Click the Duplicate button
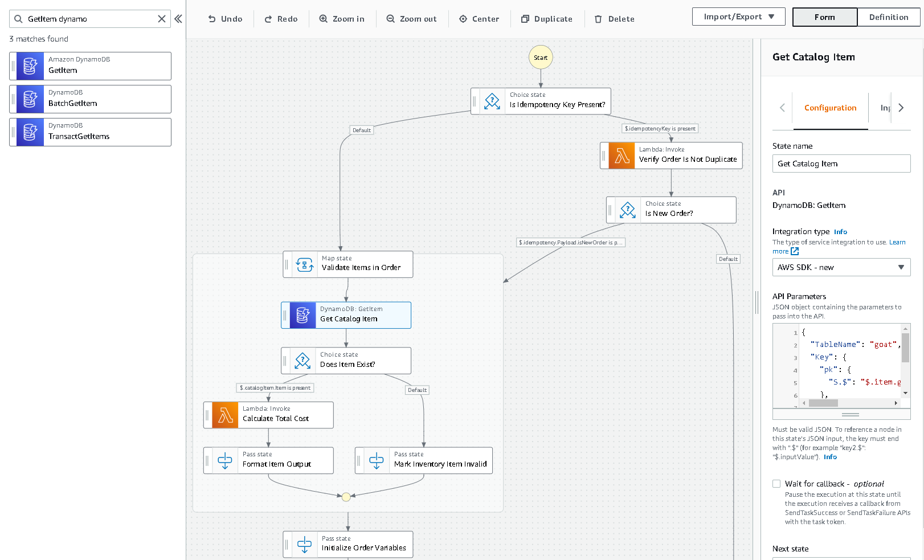Screen dimensions: 924x560 coord(547,19)
